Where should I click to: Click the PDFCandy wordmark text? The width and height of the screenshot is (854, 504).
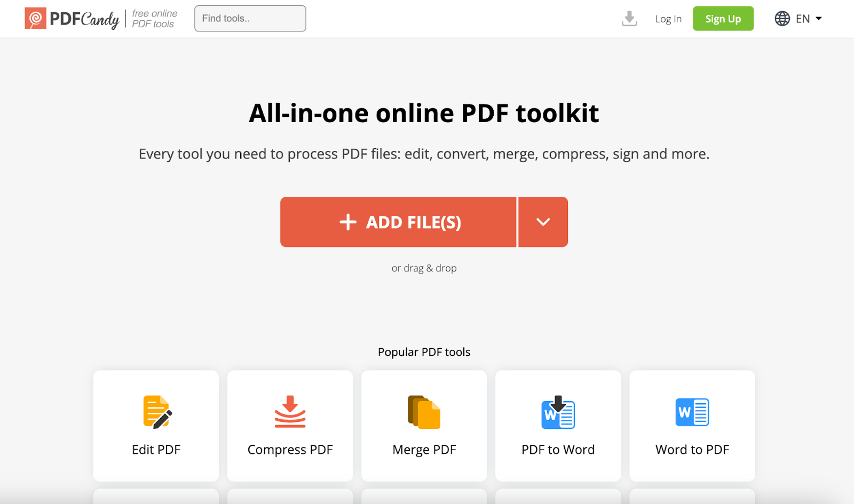84,19
